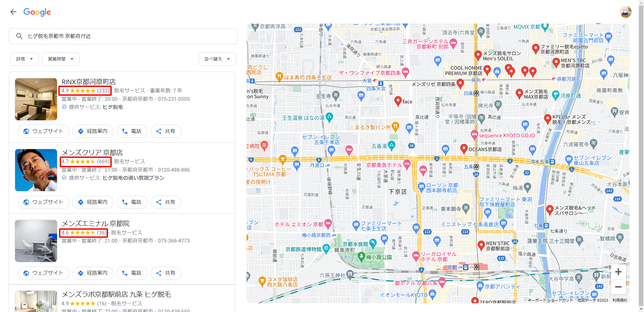Click 壬生温泉 はなの湯 map marker
This screenshot has height=312, width=644.
pyautogui.click(x=329, y=117)
